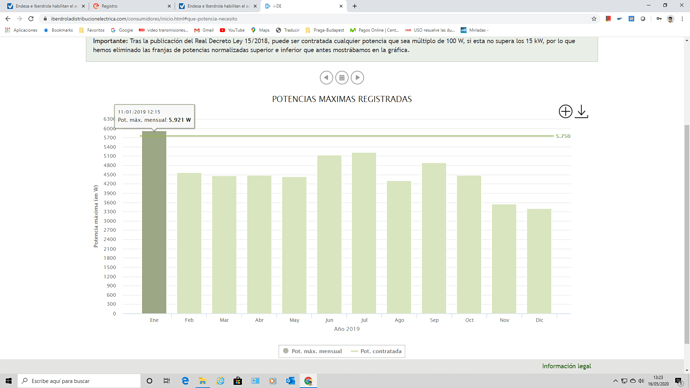Open the Información legal link
Viewport: 690px width, 388px height.
(x=566, y=366)
